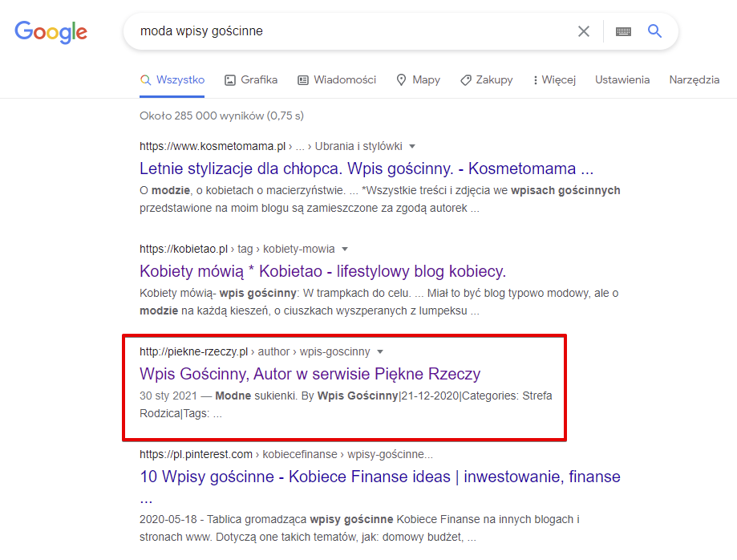Open Kobiety mówią Kobietao blog result
Viewport: 737px width, 560px height.
coord(322,271)
